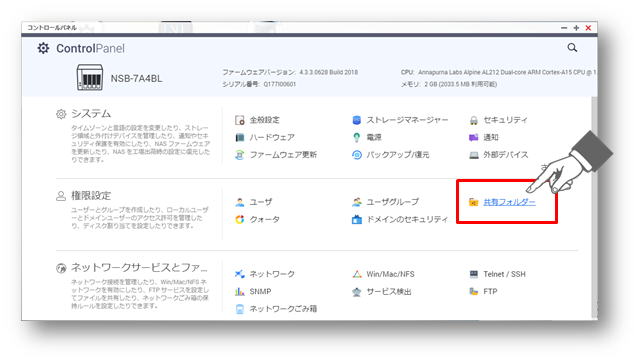Open the 外部デバイス external device icon
Screen dimensions: 640x363
[473, 155]
